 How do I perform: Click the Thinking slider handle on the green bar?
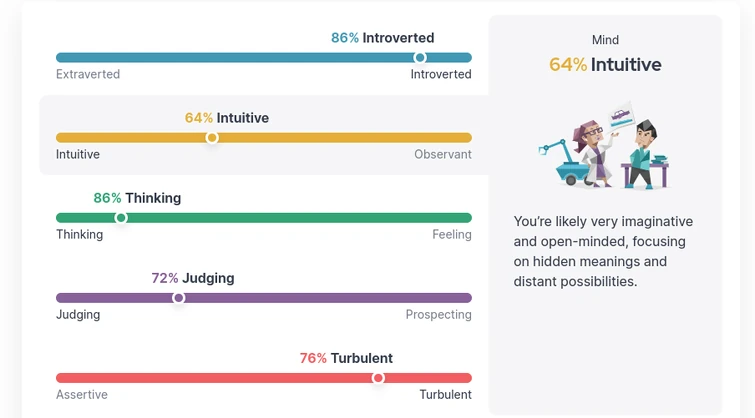121,218
